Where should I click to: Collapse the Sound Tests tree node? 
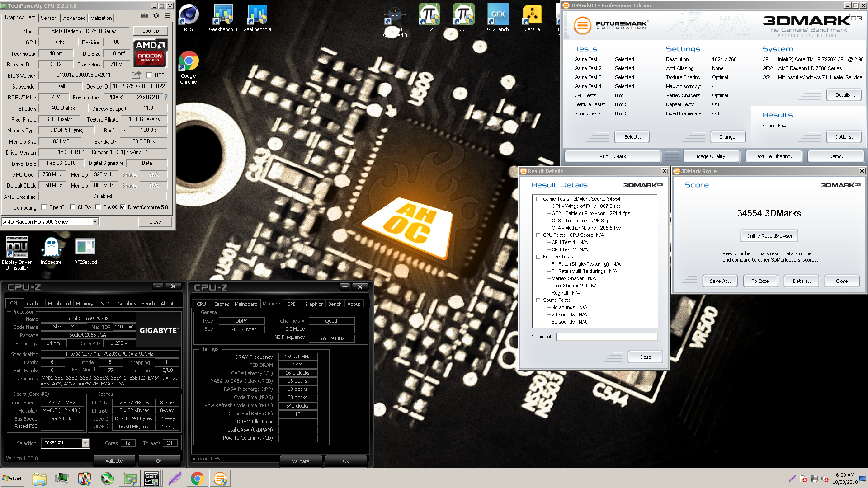[x=538, y=300]
